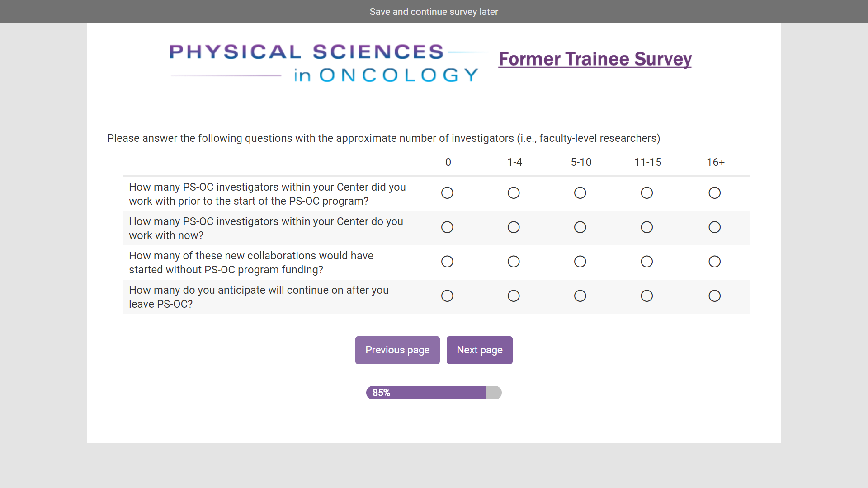Choose 1-4 for investigators prior to program
The image size is (868, 488).
pos(514,193)
